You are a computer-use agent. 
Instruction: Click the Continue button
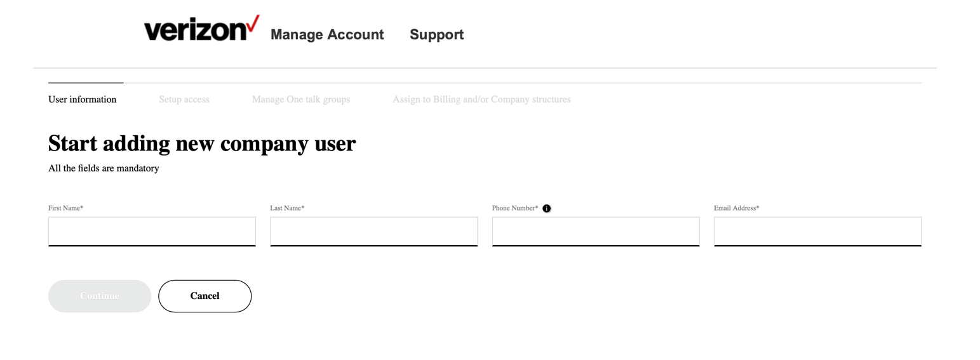pyautogui.click(x=100, y=296)
